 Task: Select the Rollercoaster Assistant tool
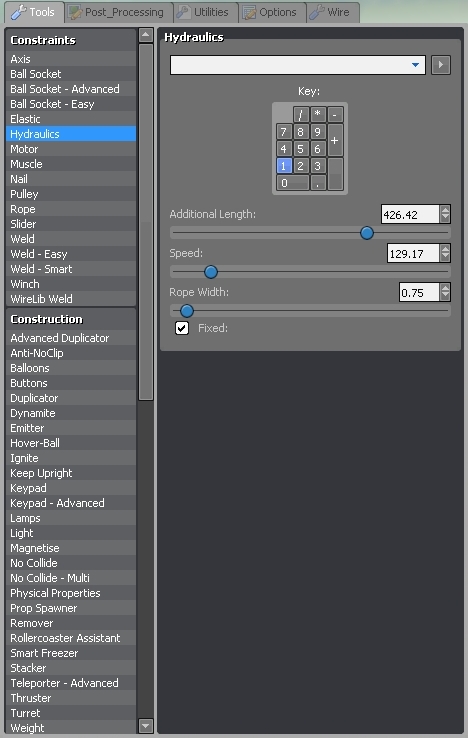click(71, 638)
